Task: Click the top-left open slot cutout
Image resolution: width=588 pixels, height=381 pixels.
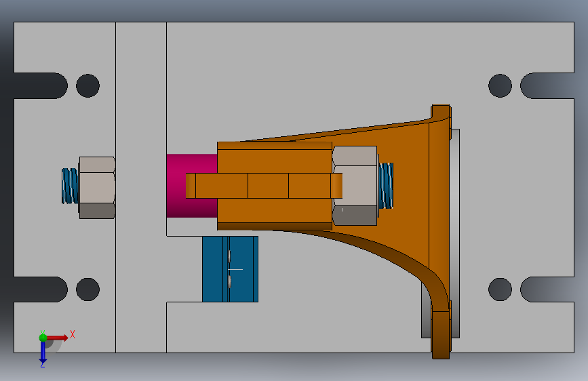Action: 41,85
